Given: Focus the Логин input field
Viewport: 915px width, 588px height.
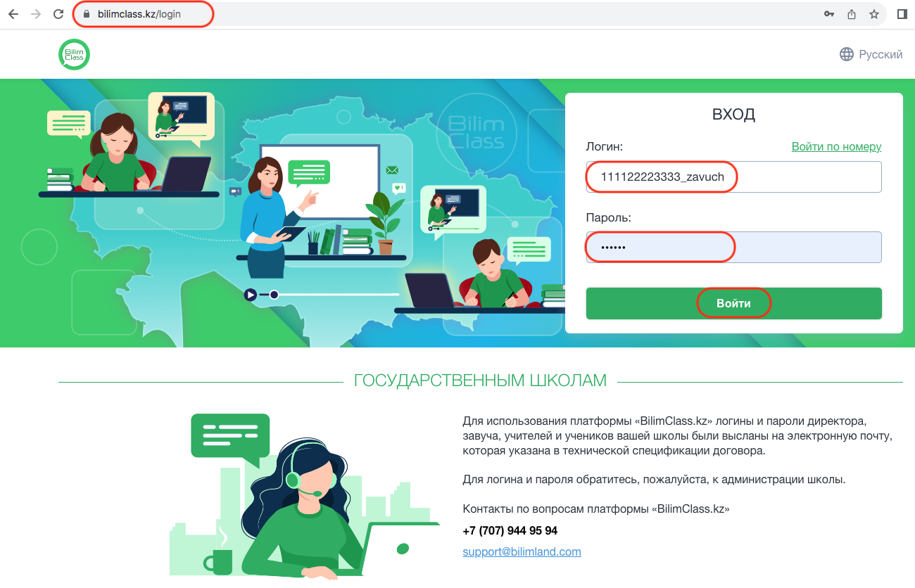Looking at the screenshot, I should [x=733, y=177].
